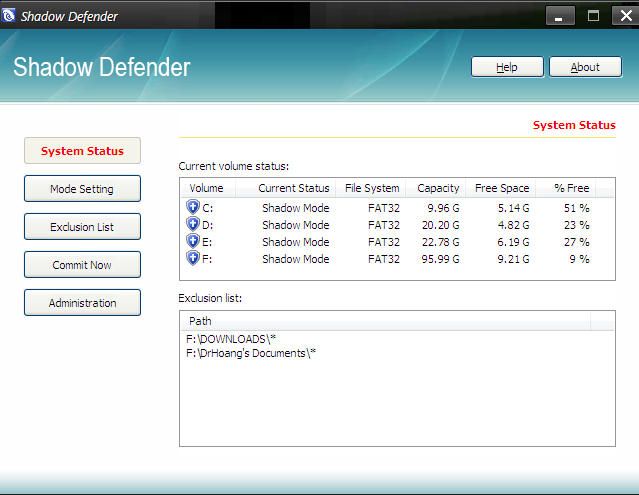Click the Shadow Defender title bar app icon
The width and height of the screenshot is (639, 495).
point(8,16)
